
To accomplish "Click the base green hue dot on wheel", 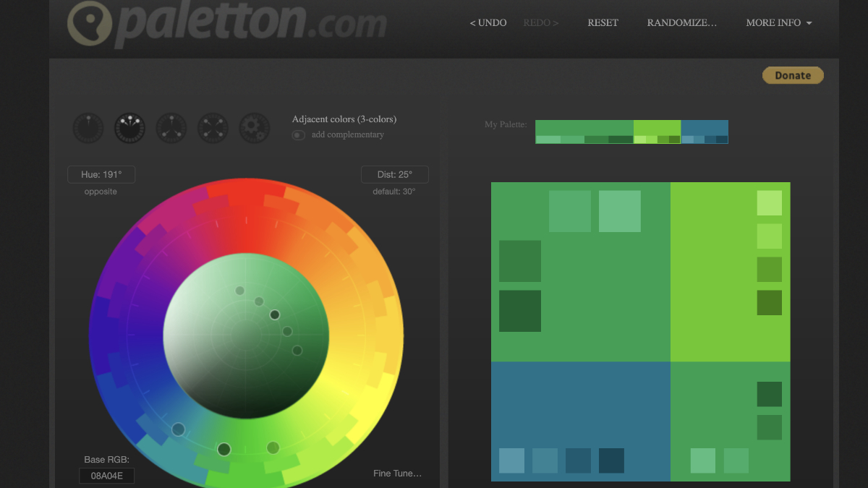I will (224, 449).
